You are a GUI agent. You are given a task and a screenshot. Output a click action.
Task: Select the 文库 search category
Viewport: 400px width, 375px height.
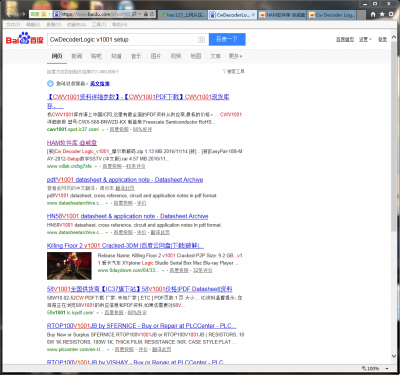pos(215,56)
